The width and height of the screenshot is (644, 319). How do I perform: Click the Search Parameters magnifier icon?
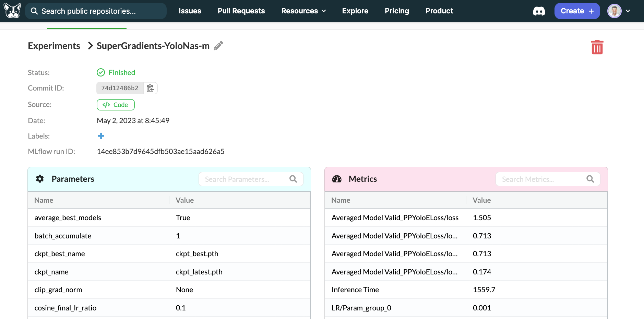pos(293,179)
